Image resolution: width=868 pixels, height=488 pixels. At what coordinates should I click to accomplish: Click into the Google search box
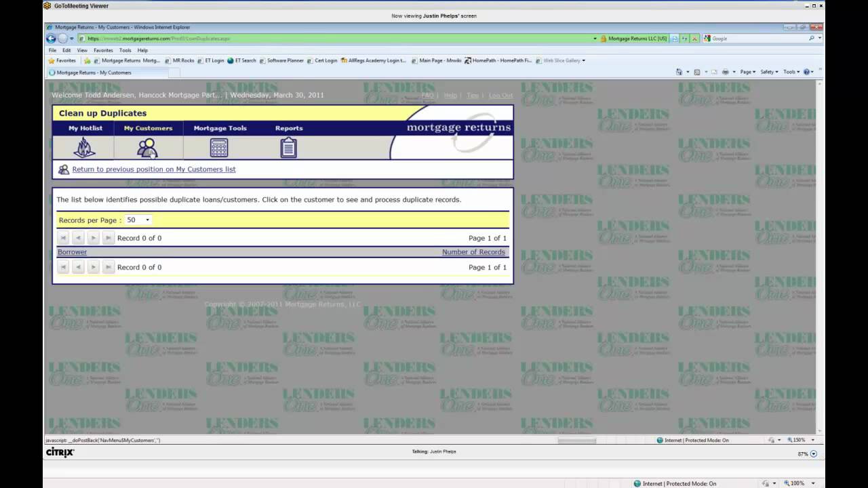[x=758, y=39]
